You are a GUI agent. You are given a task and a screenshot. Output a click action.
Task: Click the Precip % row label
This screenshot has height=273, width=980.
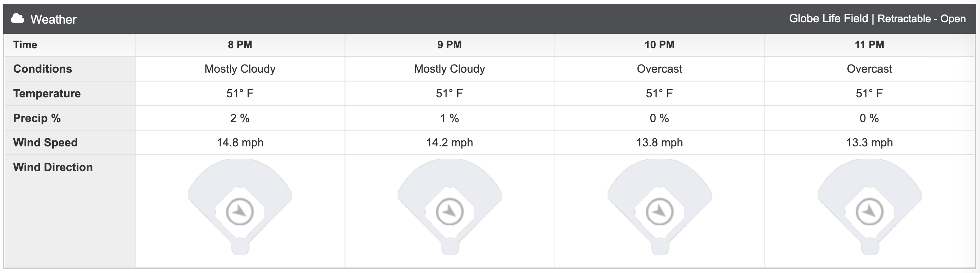click(x=37, y=118)
